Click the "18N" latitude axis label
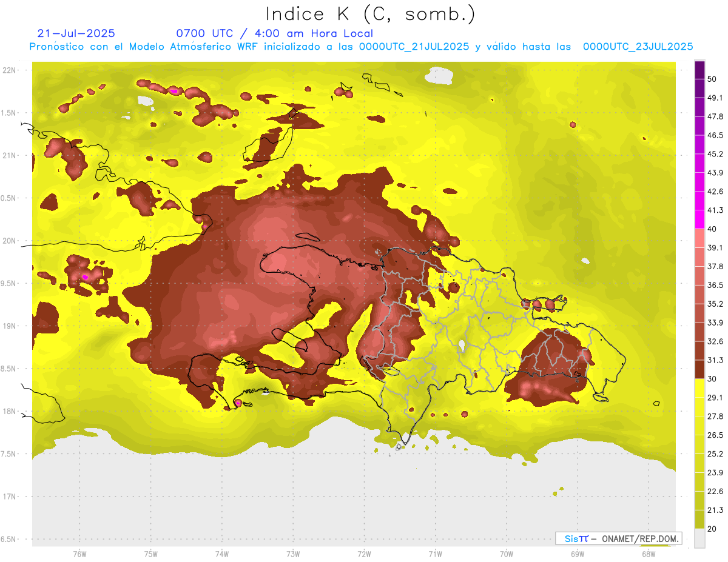The image size is (728, 562). click(9, 411)
